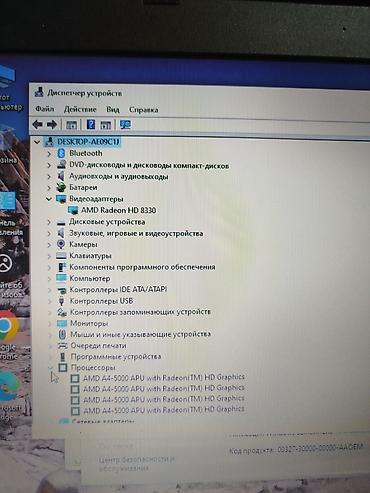Click the monitor icon beside Мониторы
Viewport: 370px width, 493px height.
coord(62,323)
